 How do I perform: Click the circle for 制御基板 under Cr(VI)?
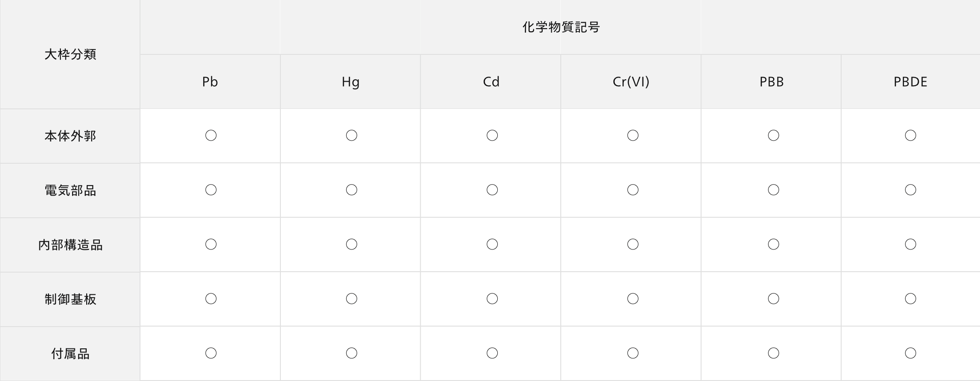click(632, 299)
